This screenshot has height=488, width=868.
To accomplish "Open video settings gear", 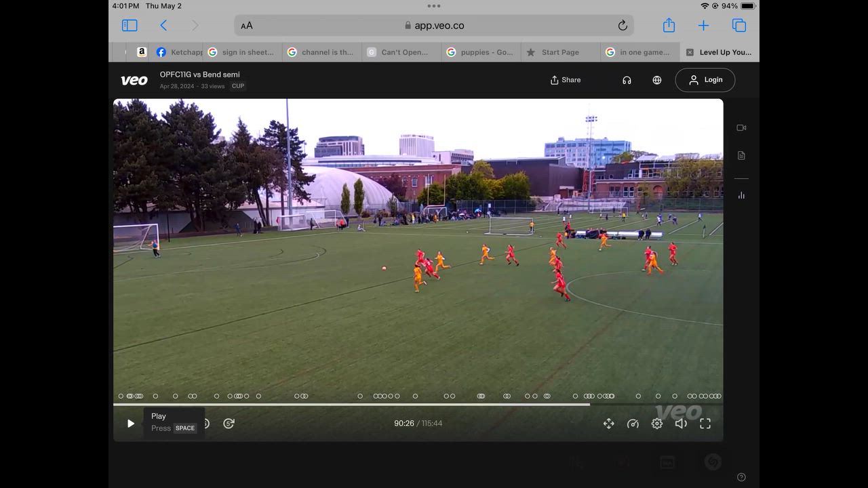I will pos(656,424).
